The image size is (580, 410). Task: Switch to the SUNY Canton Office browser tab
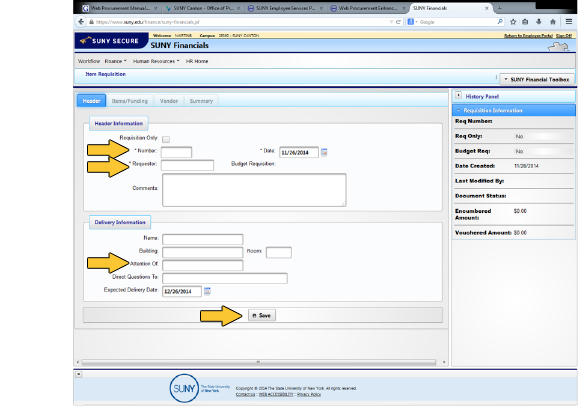click(x=203, y=8)
